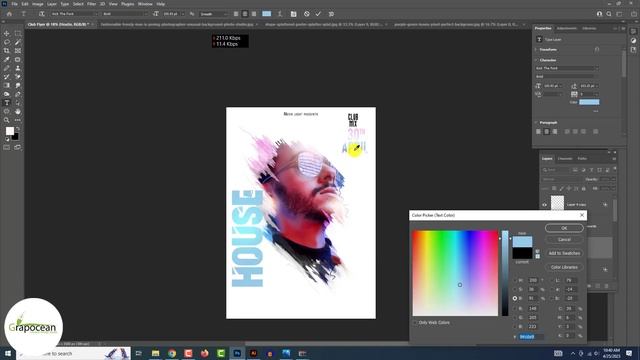Cancel current text edits

(x=307, y=14)
